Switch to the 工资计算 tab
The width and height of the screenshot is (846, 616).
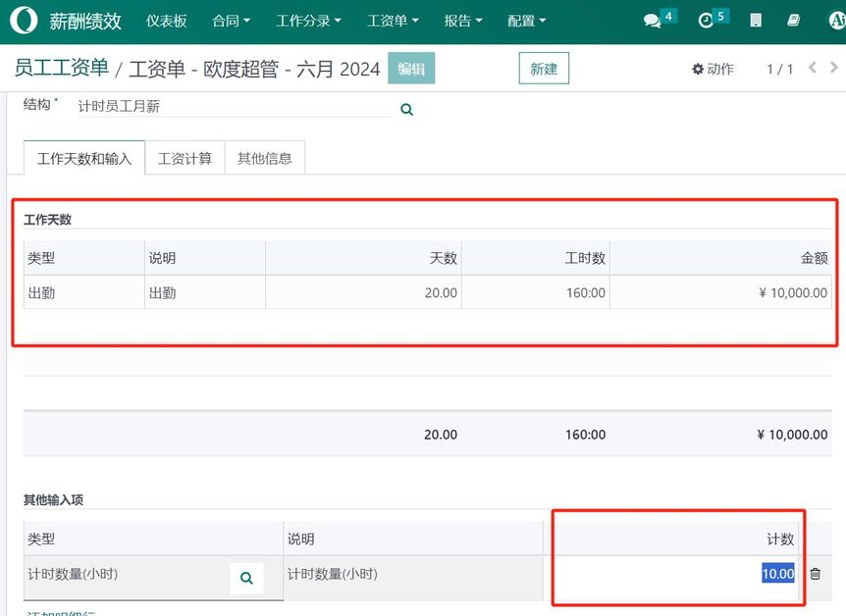pos(185,158)
